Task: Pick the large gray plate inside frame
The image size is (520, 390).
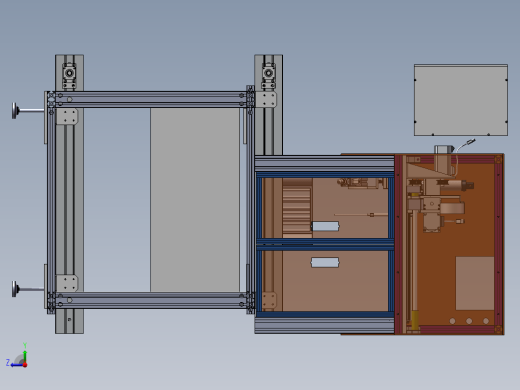Action: [x=195, y=200]
